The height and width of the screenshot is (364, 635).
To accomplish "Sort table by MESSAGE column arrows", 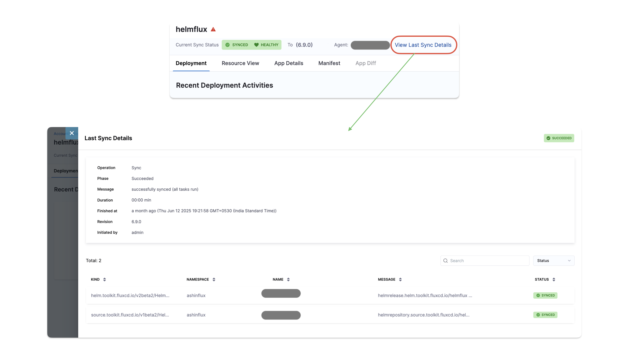I will click(x=400, y=279).
